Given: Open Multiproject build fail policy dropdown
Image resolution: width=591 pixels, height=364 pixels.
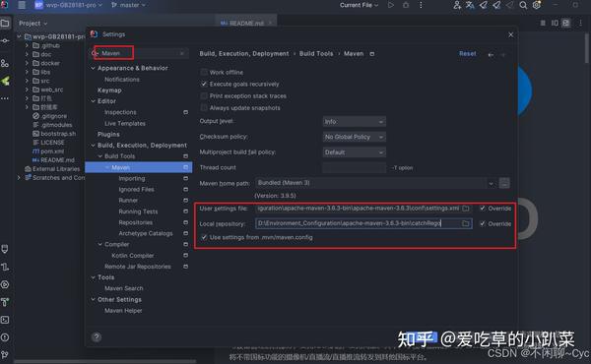Looking at the screenshot, I should [354, 152].
